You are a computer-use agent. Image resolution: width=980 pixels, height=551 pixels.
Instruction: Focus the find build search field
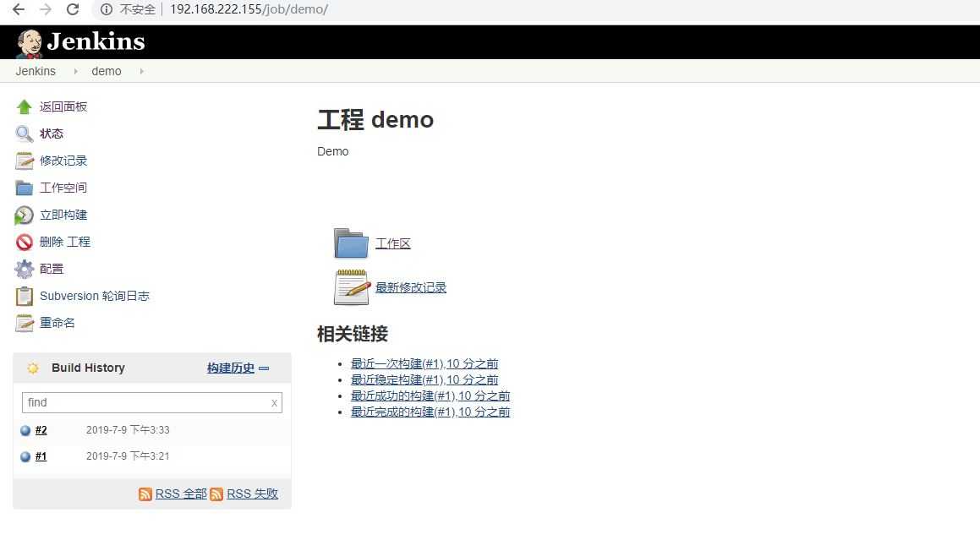coord(152,403)
